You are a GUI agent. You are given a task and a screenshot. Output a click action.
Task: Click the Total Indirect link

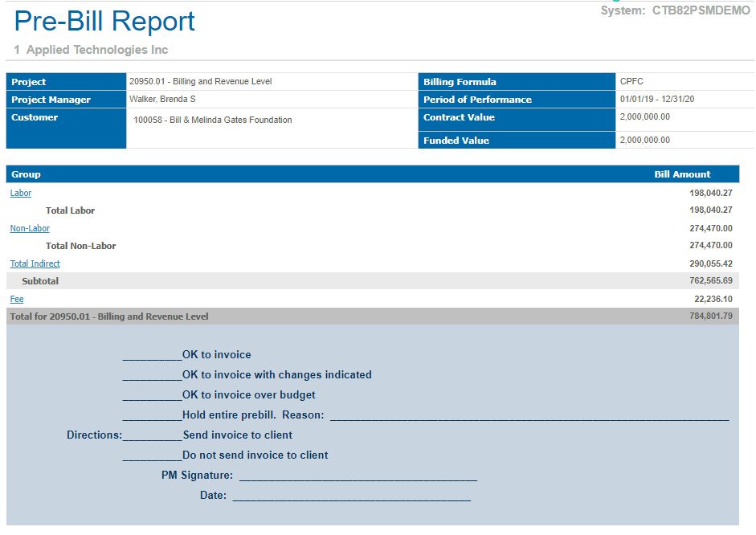[x=35, y=263]
